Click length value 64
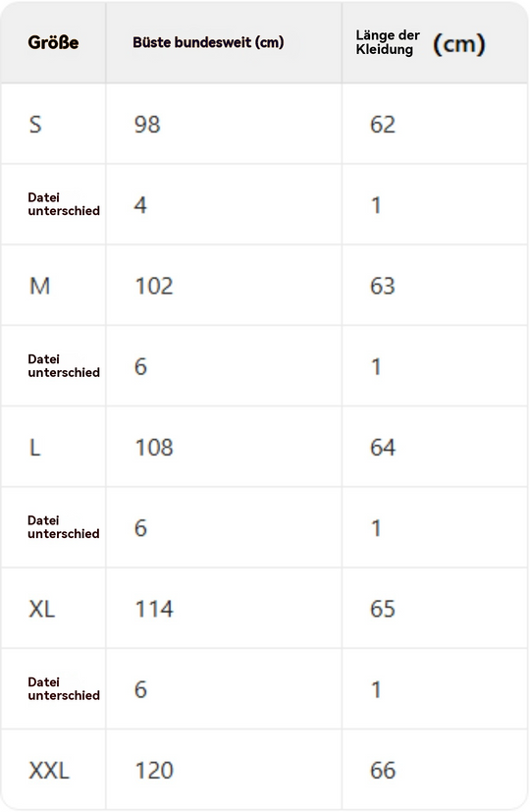530x812 pixels. coord(383,448)
